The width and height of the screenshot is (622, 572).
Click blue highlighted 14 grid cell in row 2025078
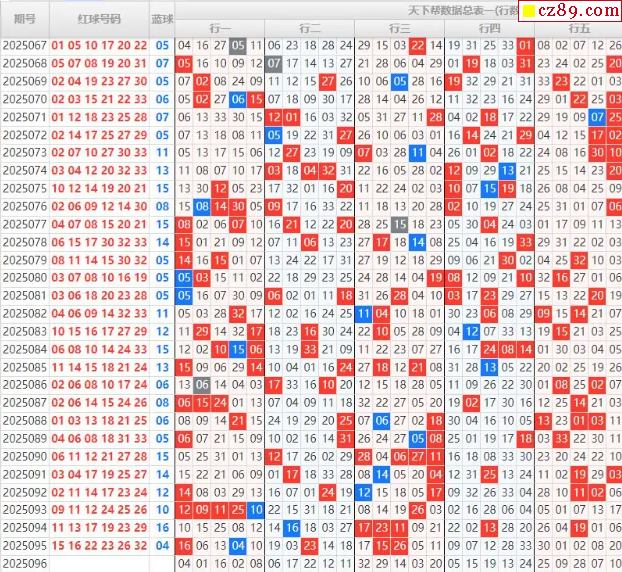(417, 242)
